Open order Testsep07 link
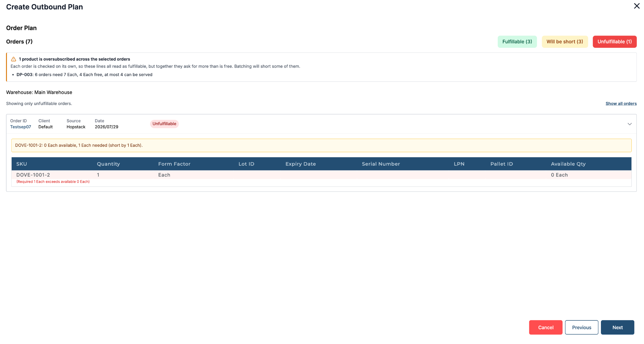This screenshot has width=644, height=344. tap(20, 127)
